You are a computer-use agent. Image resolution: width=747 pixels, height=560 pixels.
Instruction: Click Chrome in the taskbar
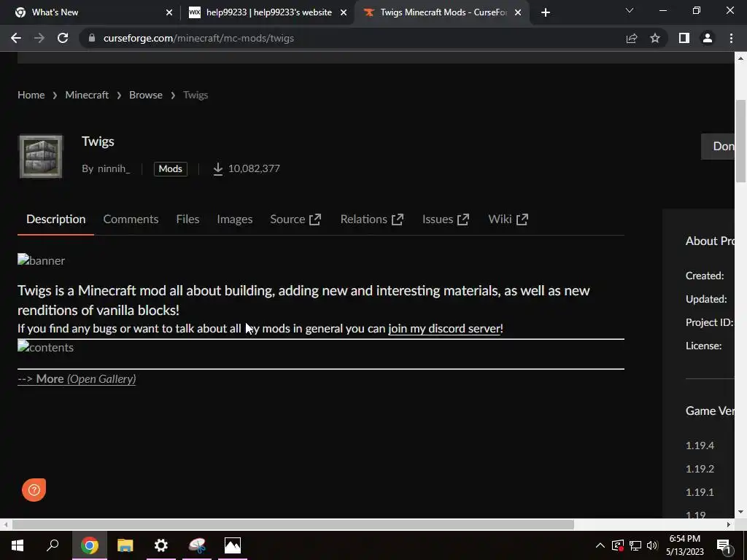coord(89,545)
